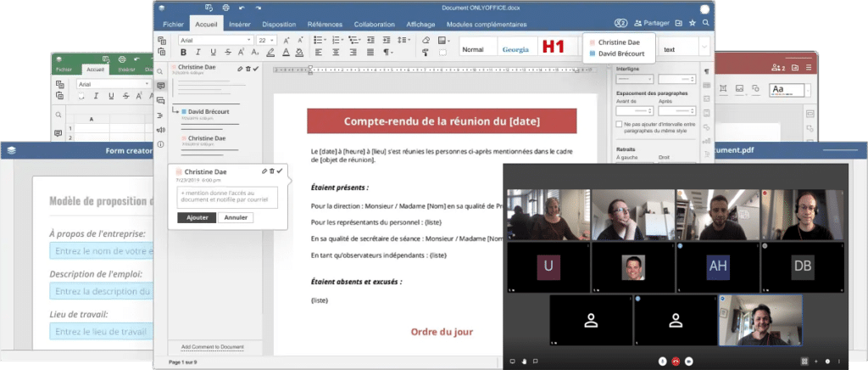Toggle superscript formatting
This screenshot has width=868, height=370.
tap(242, 53)
